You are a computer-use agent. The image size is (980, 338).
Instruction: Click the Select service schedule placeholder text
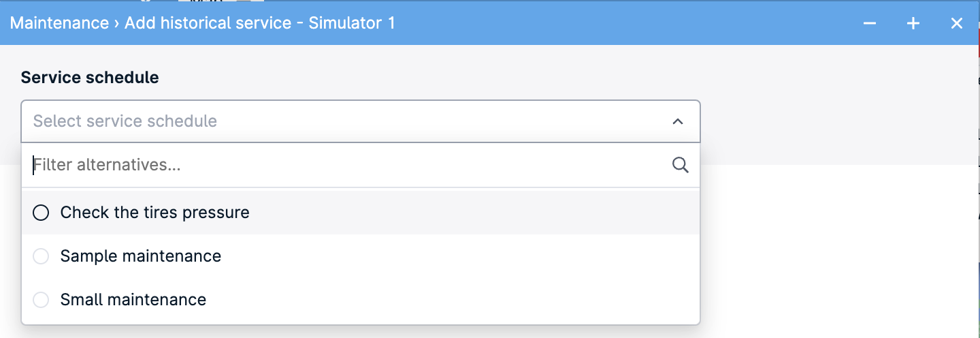(125, 121)
